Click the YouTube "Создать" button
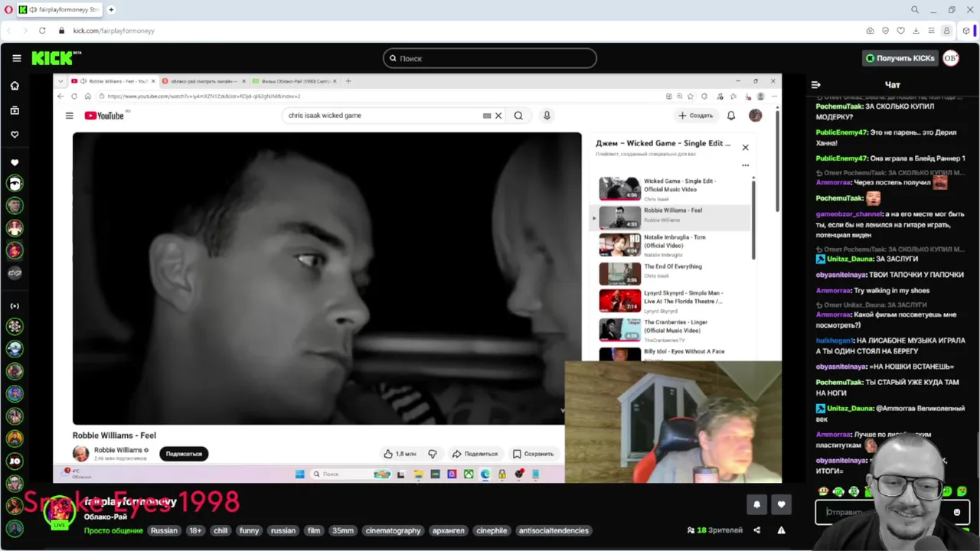Viewport: 980px width, 551px height. click(x=695, y=116)
